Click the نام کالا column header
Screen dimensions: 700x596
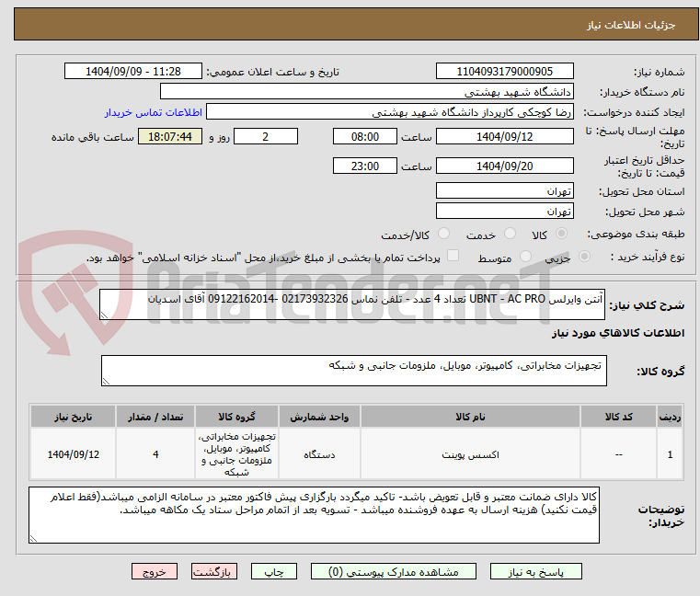(467, 417)
